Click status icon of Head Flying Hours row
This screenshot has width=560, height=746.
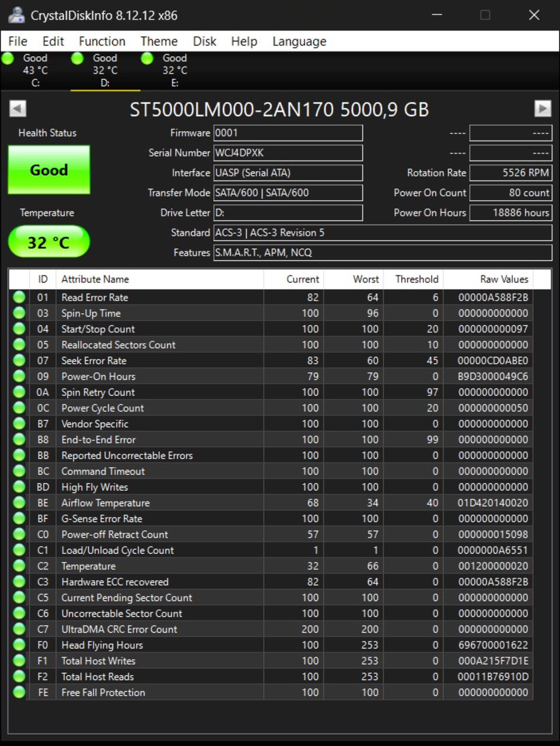click(19, 644)
